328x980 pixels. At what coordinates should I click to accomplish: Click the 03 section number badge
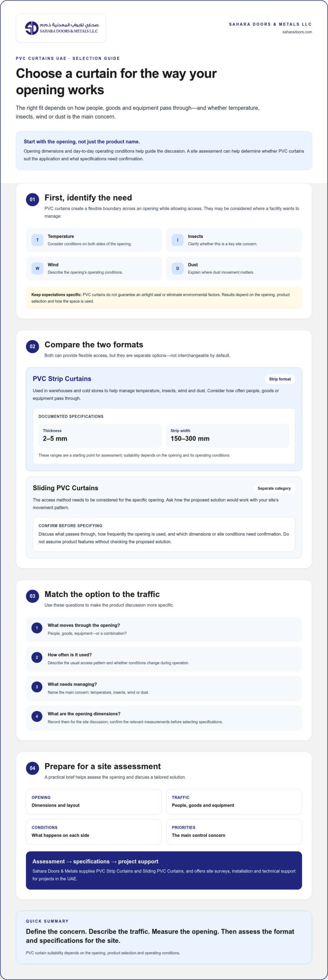pos(33,596)
